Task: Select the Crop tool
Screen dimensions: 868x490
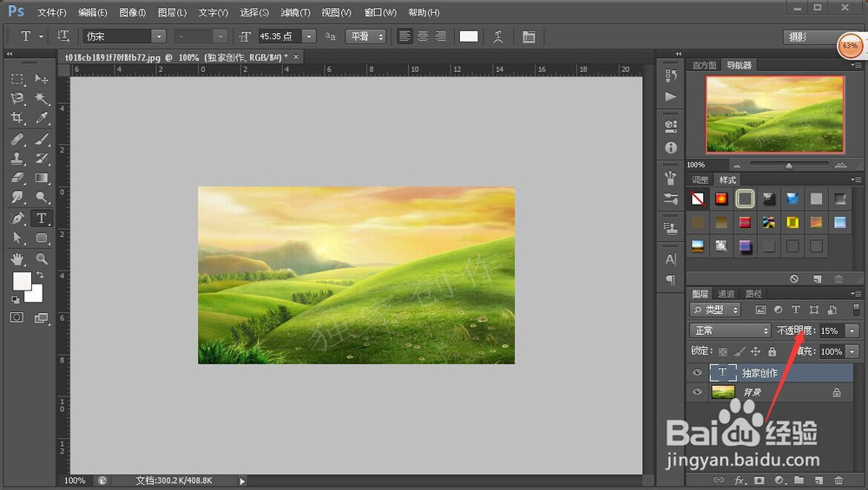Action: [17, 118]
